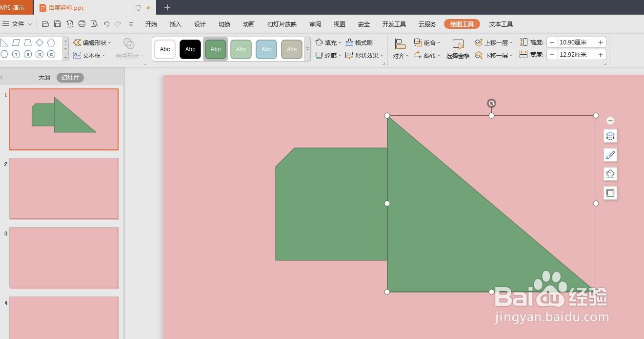Open the Slide Show (幻灯片放映) tab
The image size is (644, 339).
[282, 24]
